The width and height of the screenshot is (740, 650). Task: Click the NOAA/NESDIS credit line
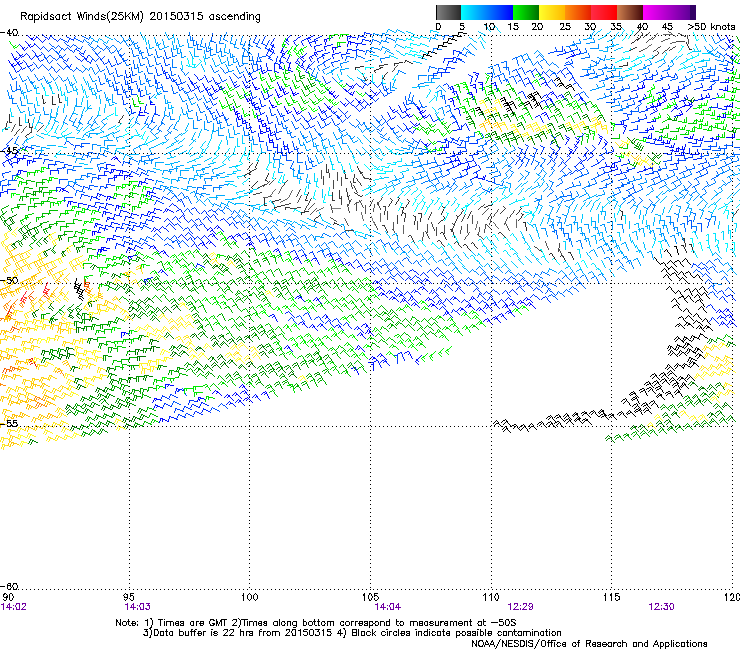(x=589, y=644)
